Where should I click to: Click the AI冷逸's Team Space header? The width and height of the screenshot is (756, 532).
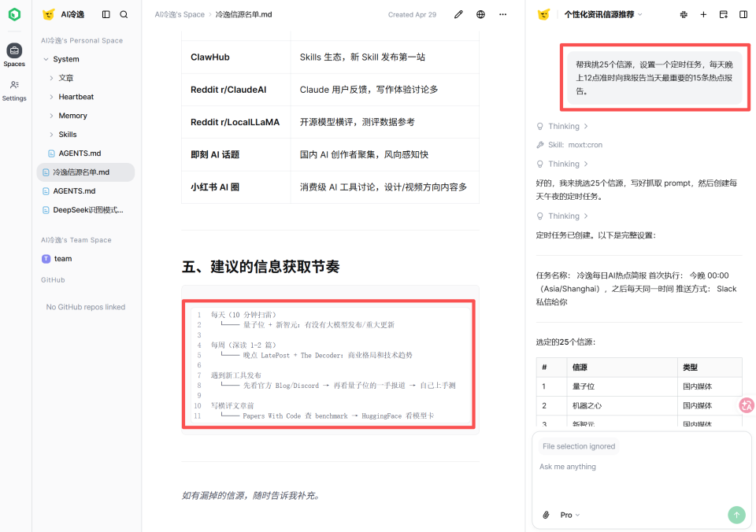tap(76, 240)
